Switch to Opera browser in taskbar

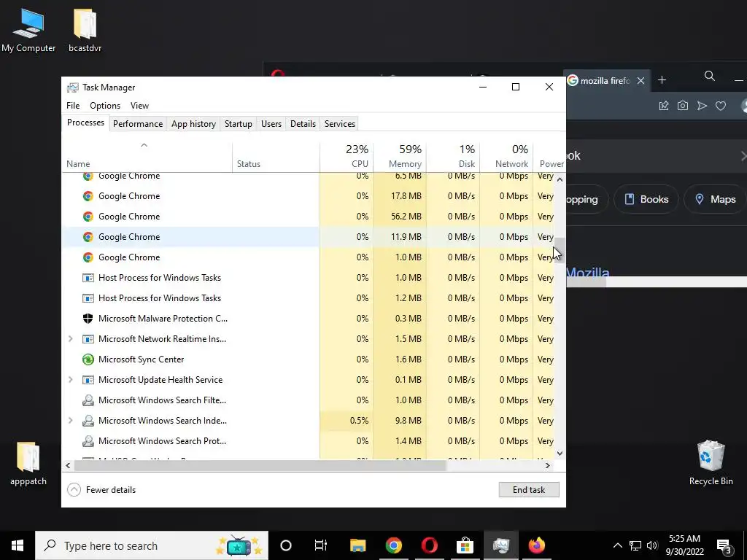pyautogui.click(x=429, y=545)
